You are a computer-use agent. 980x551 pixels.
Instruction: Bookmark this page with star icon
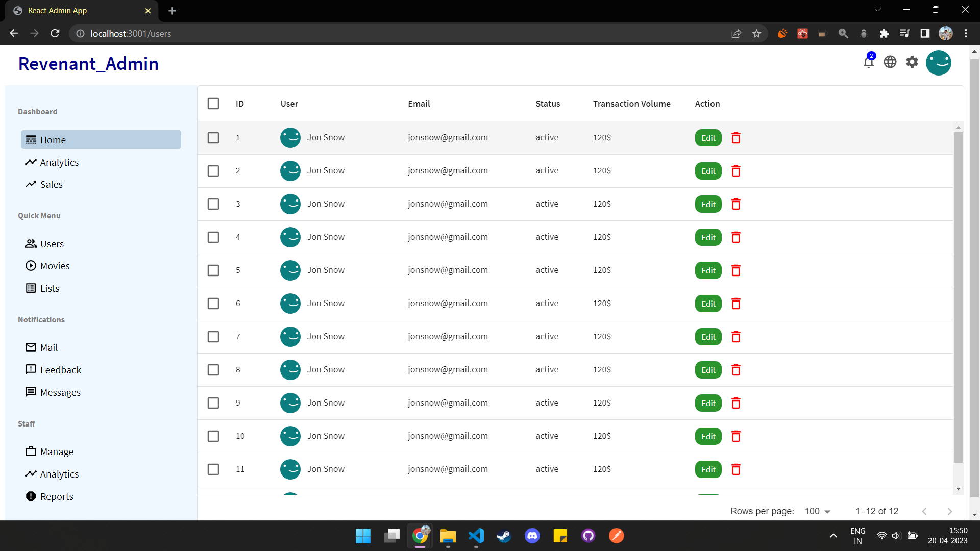[x=756, y=34]
